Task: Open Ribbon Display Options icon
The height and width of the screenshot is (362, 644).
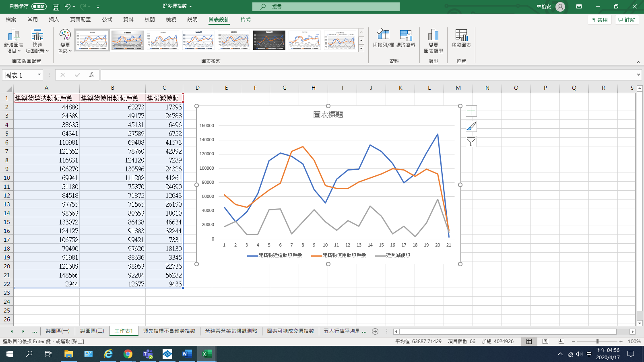Action: tap(579, 7)
